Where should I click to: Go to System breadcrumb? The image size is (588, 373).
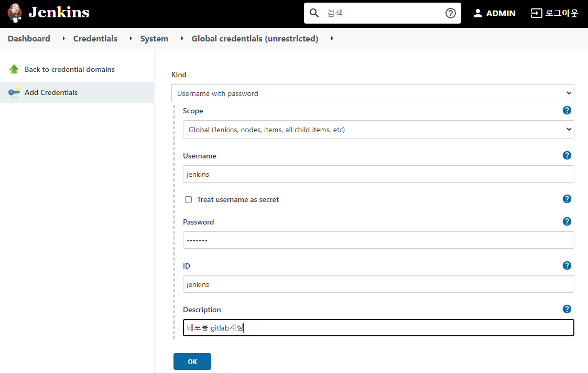pyautogui.click(x=154, y=39)
